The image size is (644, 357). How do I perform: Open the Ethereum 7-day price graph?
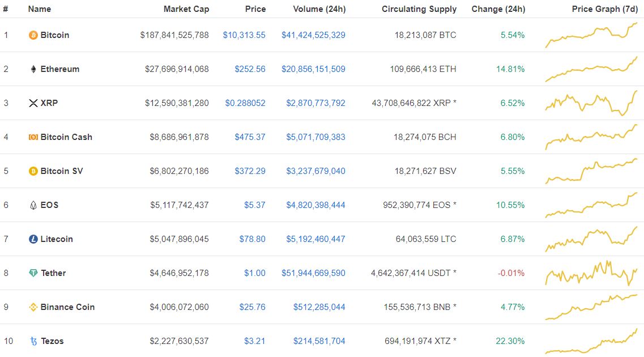591,69
